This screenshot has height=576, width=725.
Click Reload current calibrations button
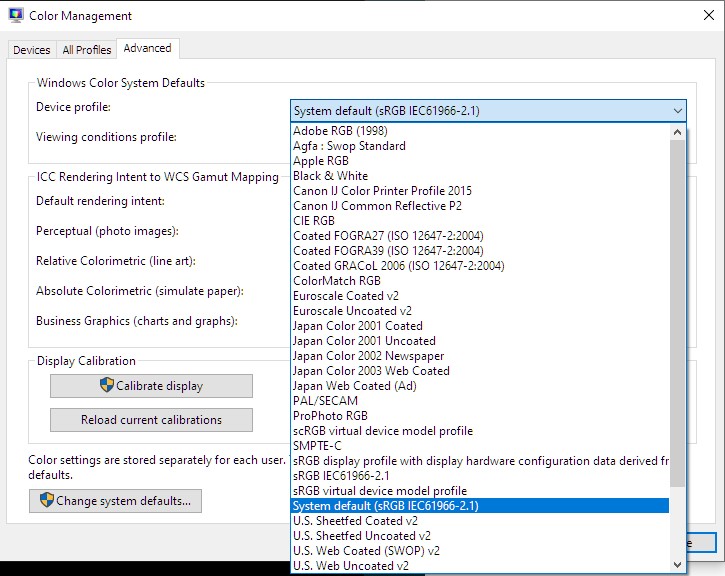point(151,420)
